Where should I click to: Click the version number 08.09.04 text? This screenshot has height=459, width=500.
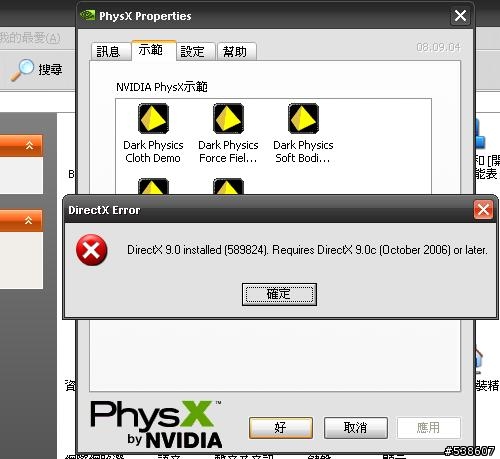pos(438,48)
